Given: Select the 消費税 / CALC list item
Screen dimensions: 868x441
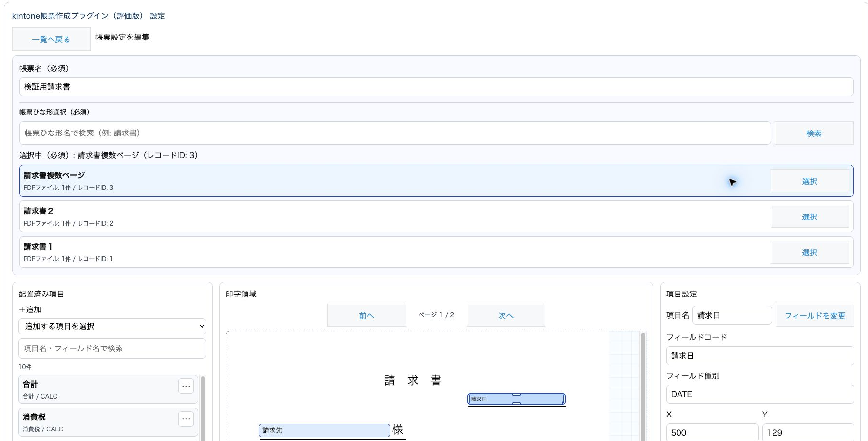Looking at the screenshot, I should pos(108,422).
